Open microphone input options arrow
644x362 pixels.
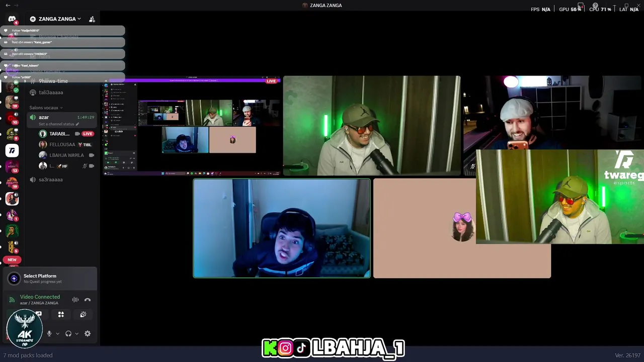pos(57,333)
